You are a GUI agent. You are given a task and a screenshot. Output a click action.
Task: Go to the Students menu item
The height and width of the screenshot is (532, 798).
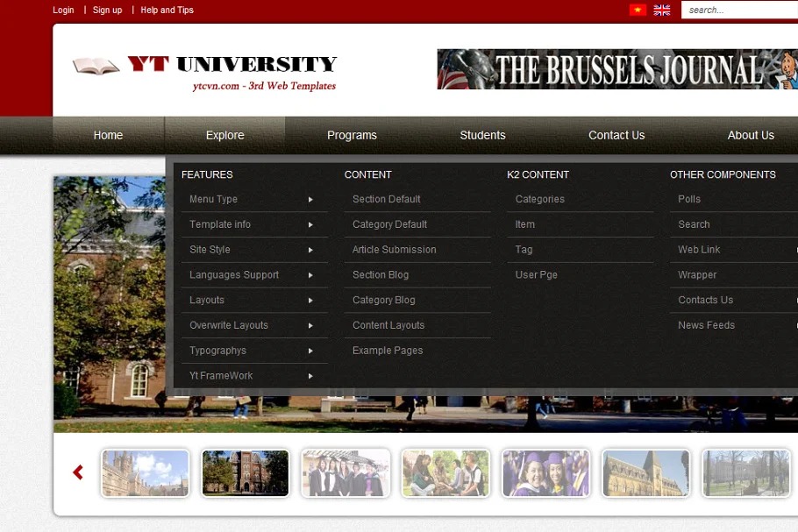(x=482, y=135)
